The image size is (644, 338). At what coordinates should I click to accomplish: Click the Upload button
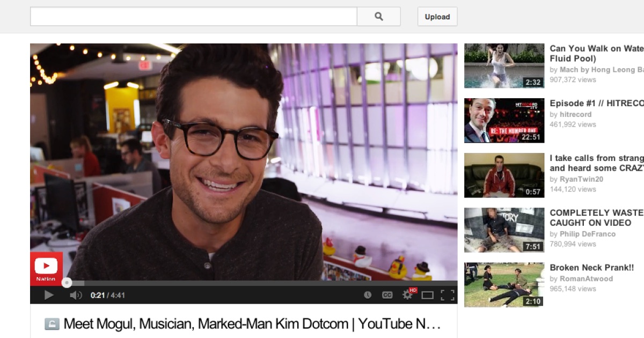[x=437, y=17]
